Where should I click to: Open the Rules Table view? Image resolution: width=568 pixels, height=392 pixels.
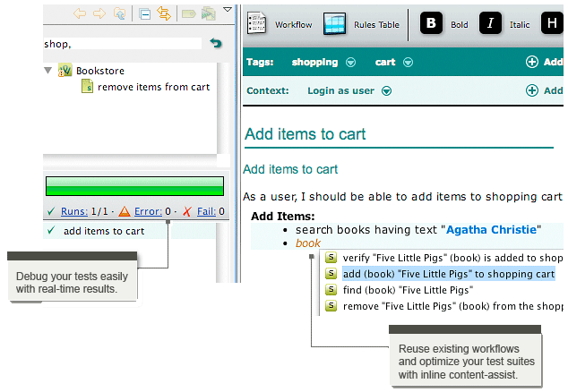pyautogui.click(x=335, y=24)
